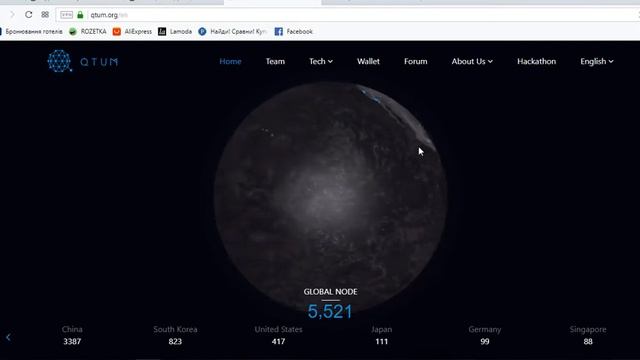Click the global node count 5,521
Screen dimensions: 640x360
coord(330,311)
